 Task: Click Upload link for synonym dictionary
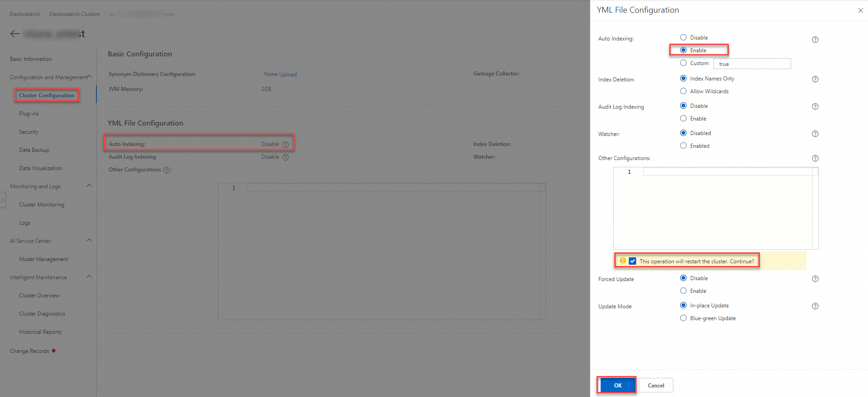[288, 75]
